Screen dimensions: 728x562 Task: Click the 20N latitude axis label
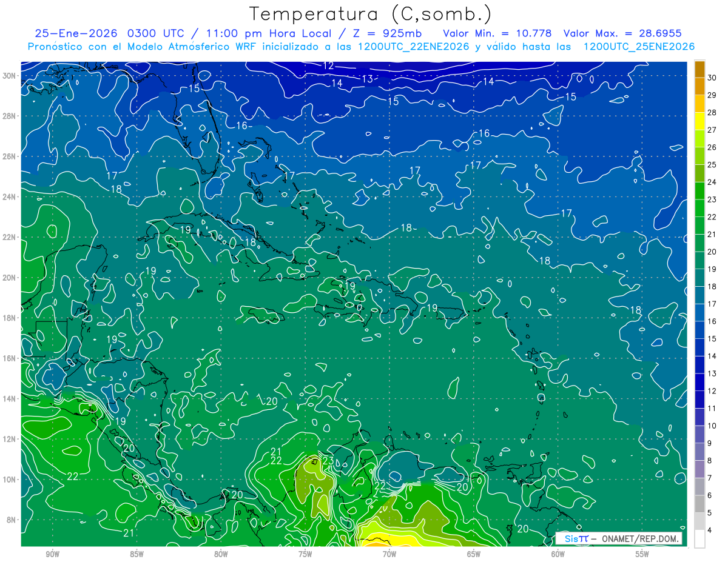click(x=10, y=278)
